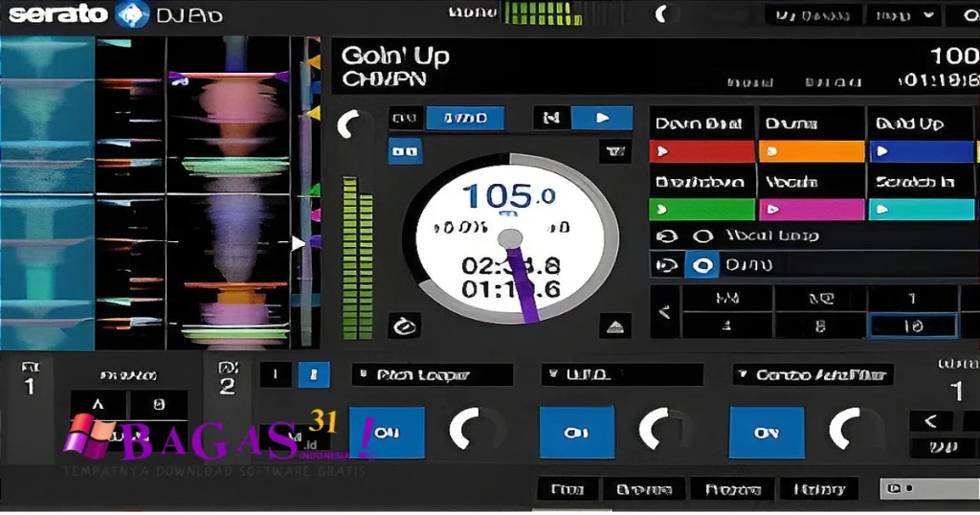
Task: Click the deck volume level meter
Action: [358, 257]
